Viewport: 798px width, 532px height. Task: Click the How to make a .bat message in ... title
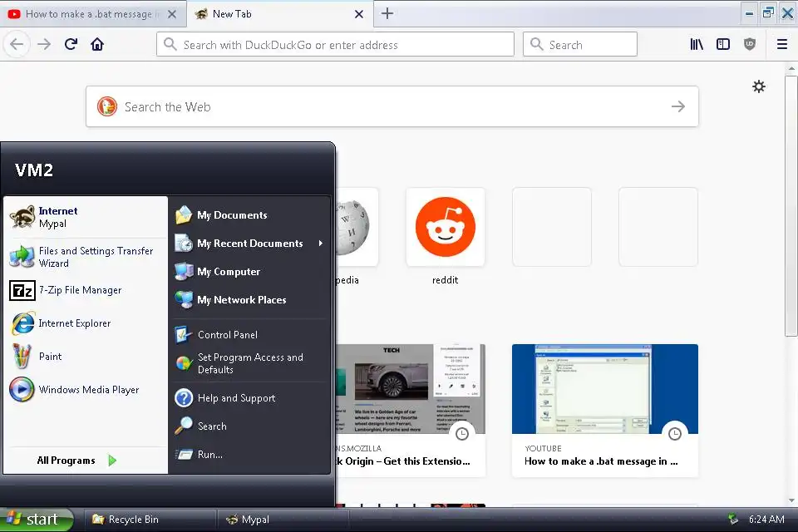point(601,461)
